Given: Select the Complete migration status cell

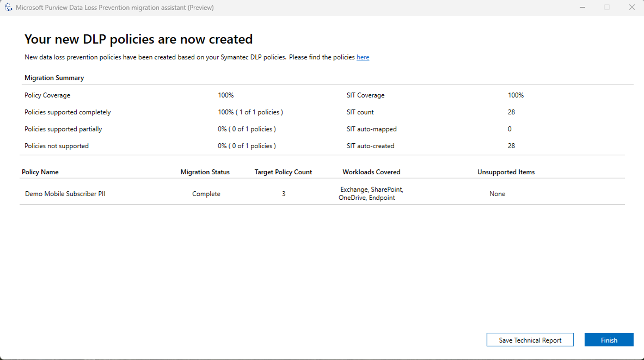Looking at the screenshot, I should coord(206,194).
